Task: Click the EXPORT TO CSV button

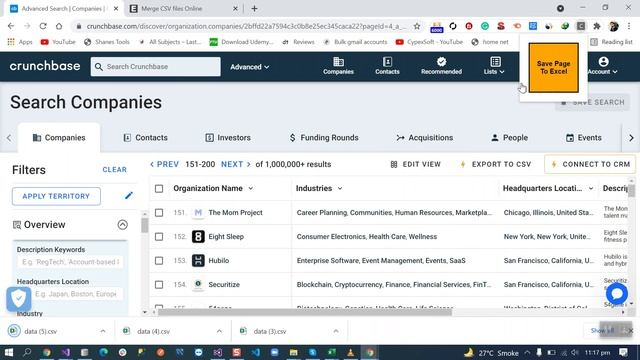Action: [496, 164]
